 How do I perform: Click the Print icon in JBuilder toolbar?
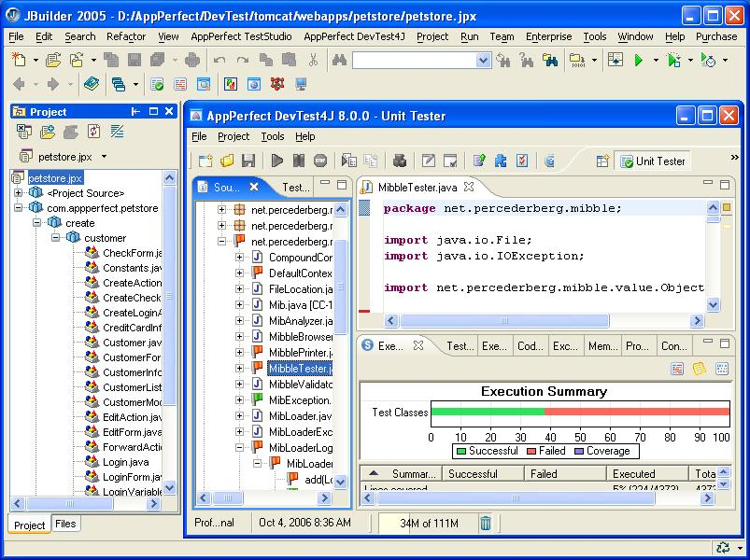192,60
